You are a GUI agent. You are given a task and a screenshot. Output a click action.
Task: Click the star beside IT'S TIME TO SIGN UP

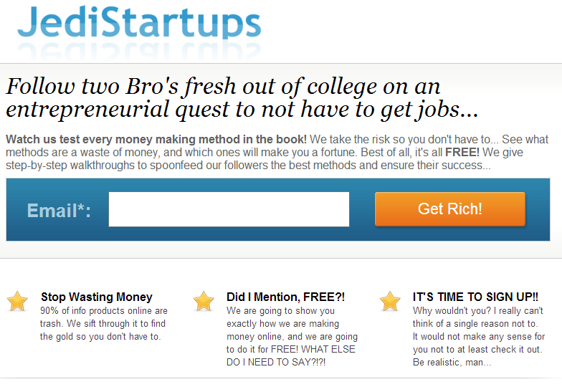click(390, 301)
